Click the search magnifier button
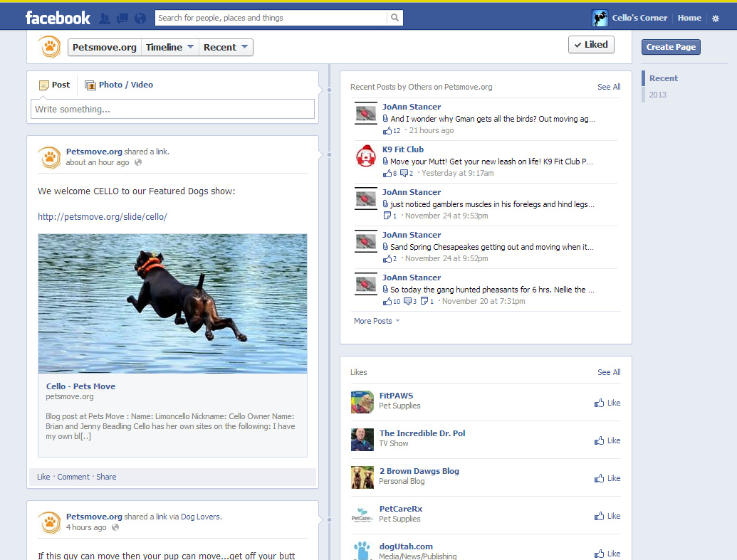 (x=394, y=18)
